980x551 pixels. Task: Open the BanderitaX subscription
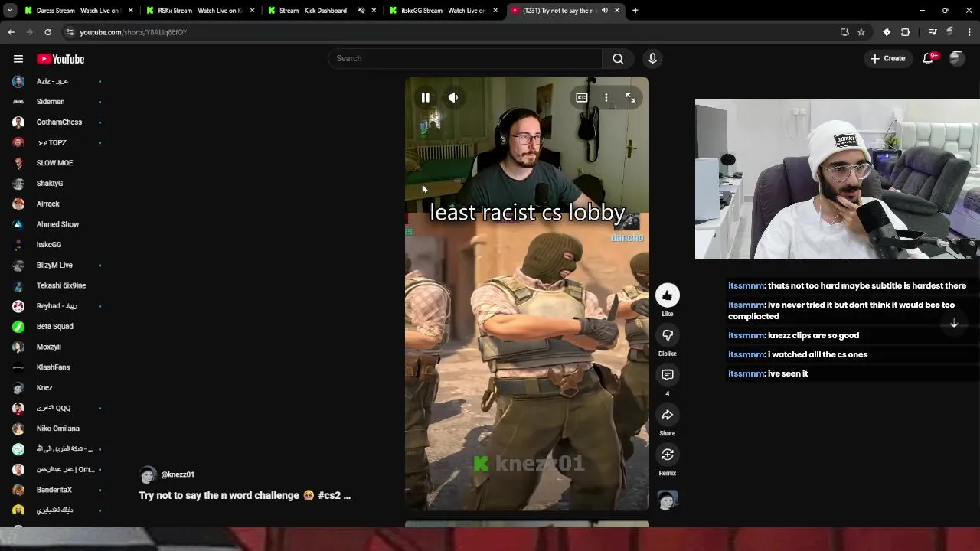(54, 490)
